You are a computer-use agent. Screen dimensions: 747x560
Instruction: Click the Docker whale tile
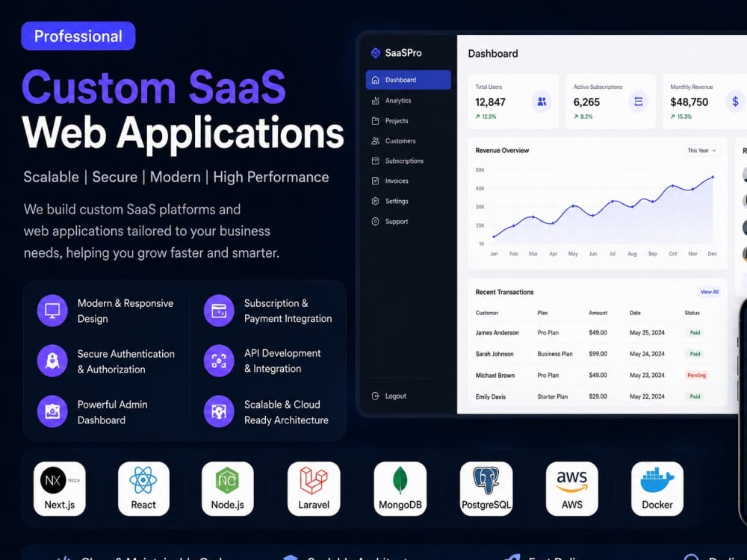pos(657,488)
